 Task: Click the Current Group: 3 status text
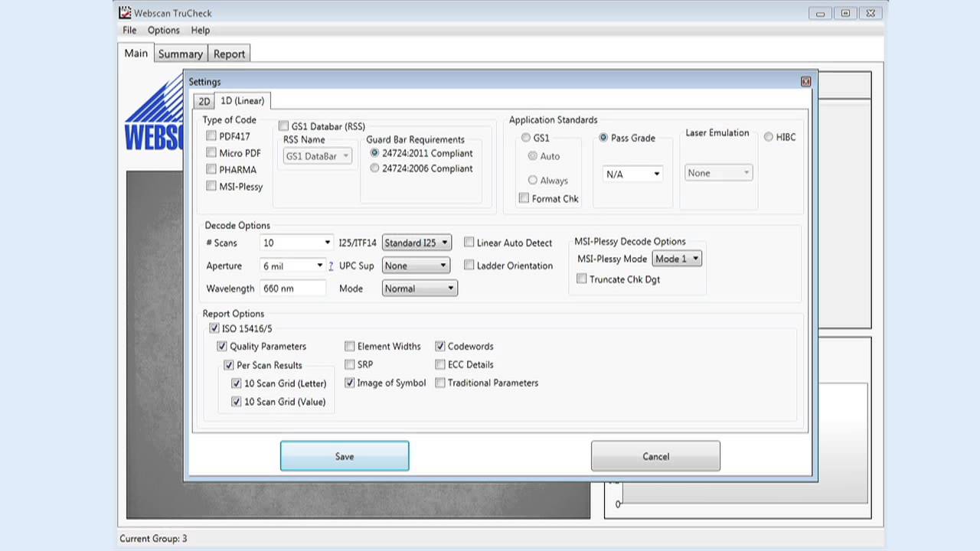point(153,539)
